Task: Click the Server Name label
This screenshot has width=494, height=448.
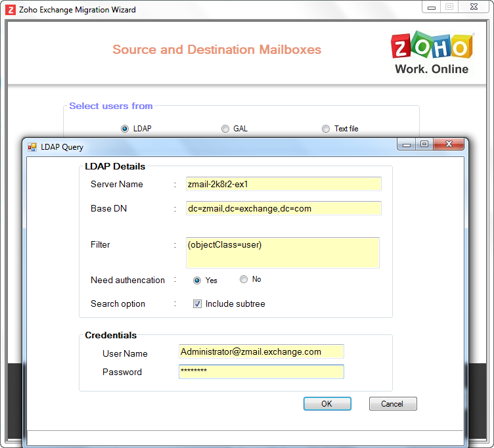Action: click(x=116, y=184)
